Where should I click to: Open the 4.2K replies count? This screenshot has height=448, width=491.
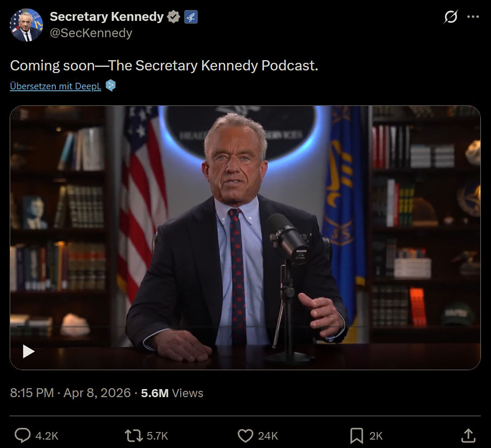click(x=47, y=436)
